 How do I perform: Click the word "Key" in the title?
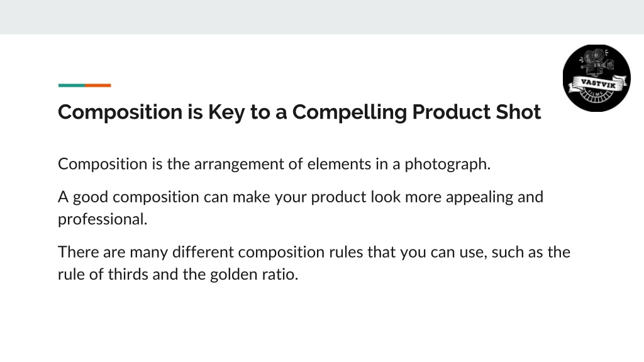pyautogui.click(x=226, y=112)
